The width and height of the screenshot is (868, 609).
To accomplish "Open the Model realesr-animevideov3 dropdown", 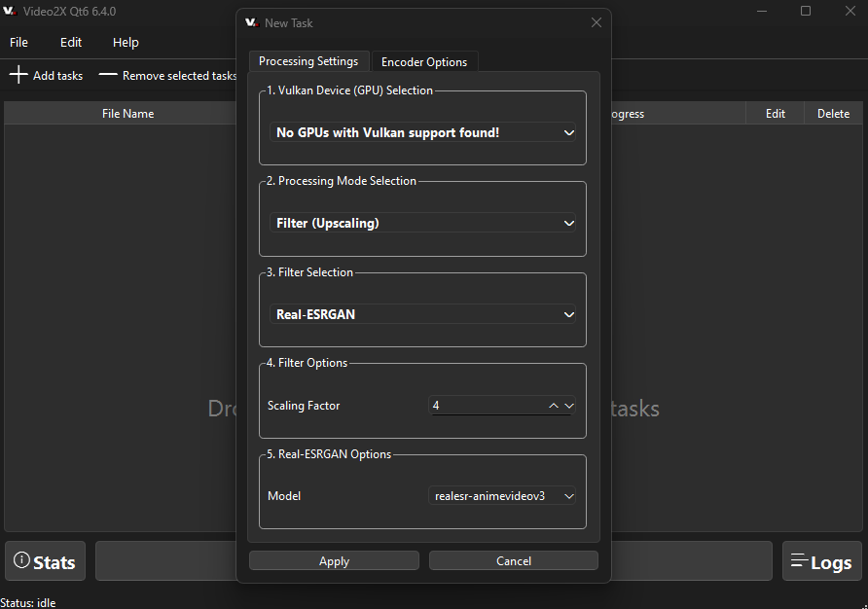I will click(502, 496).
